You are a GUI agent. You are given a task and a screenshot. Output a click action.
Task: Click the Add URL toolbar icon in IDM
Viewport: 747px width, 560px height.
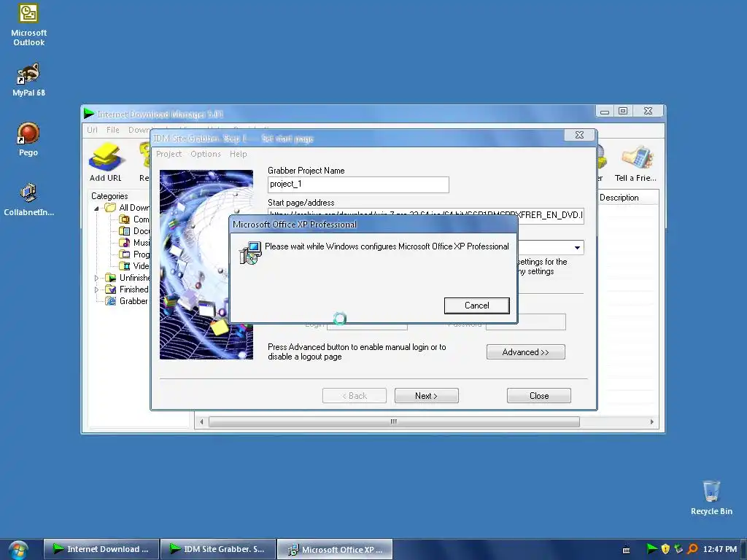(105, 163)
